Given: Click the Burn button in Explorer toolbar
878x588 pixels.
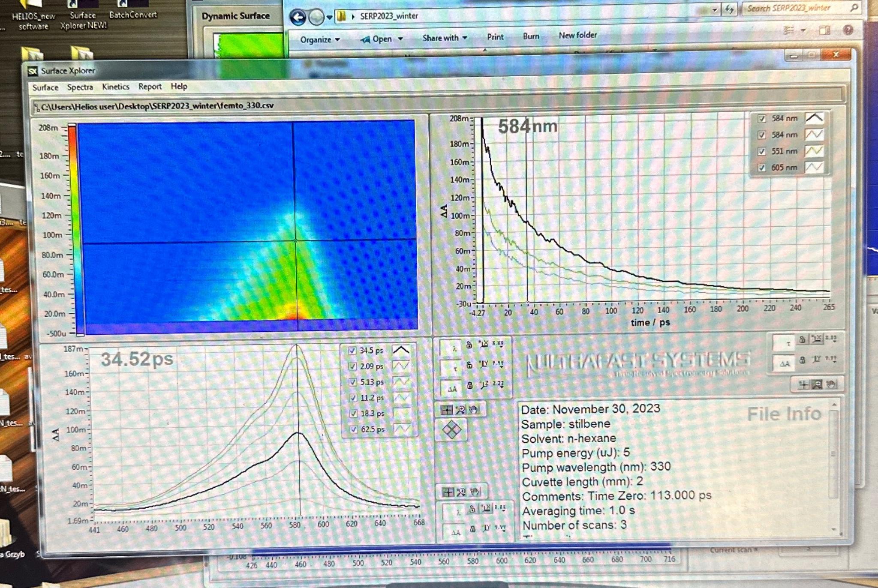Looking at the screenshot, I should (x=530, y=36).
